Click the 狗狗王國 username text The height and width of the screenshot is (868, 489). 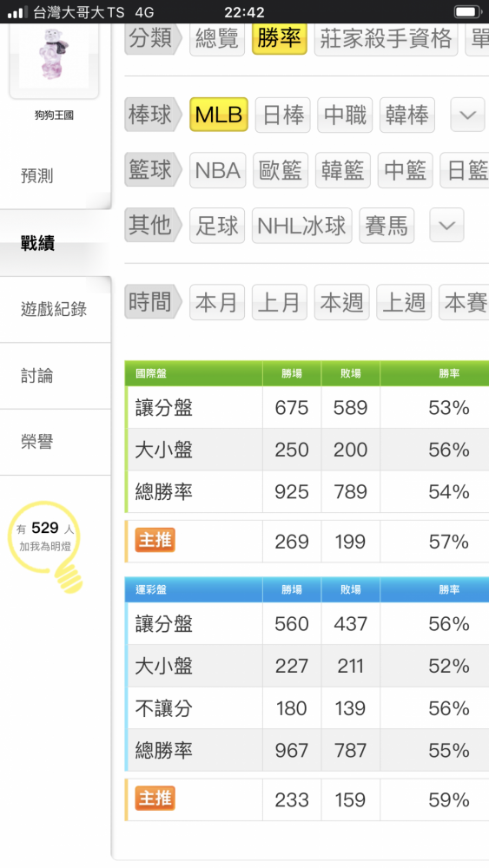(x=54, y=115)
